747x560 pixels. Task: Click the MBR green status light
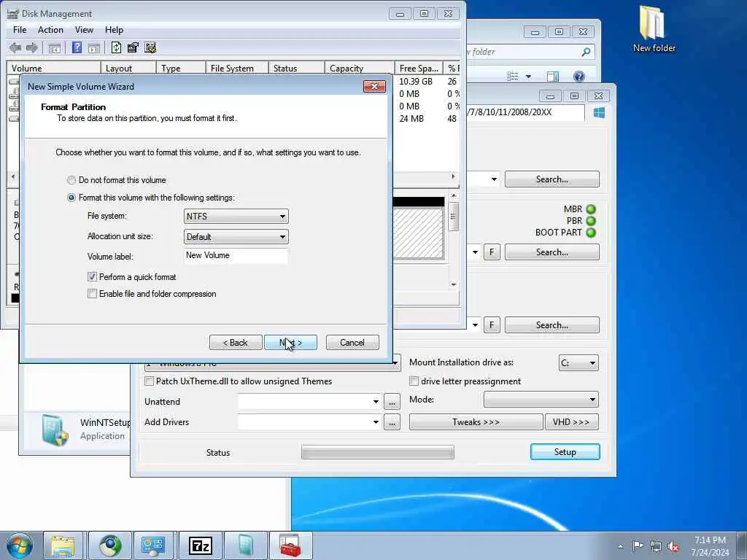591,209
